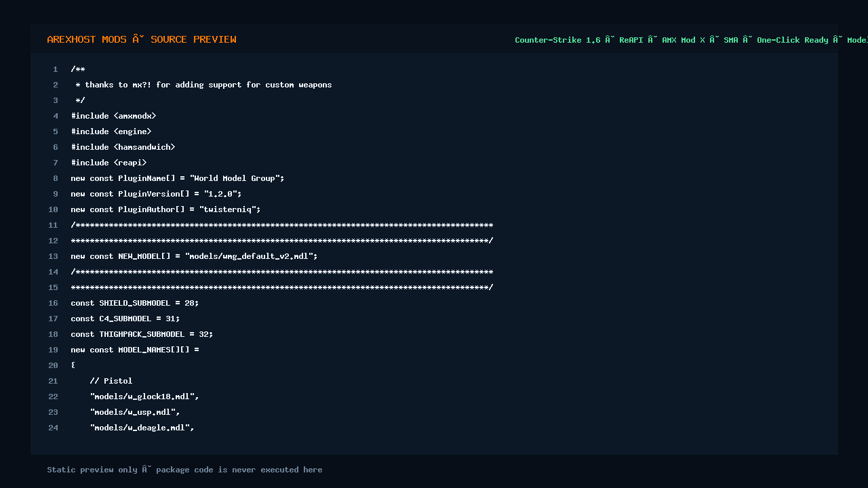Click the '// Pistol' comment
The width and height of the screenshot is (868, 488).
point(111,381)
